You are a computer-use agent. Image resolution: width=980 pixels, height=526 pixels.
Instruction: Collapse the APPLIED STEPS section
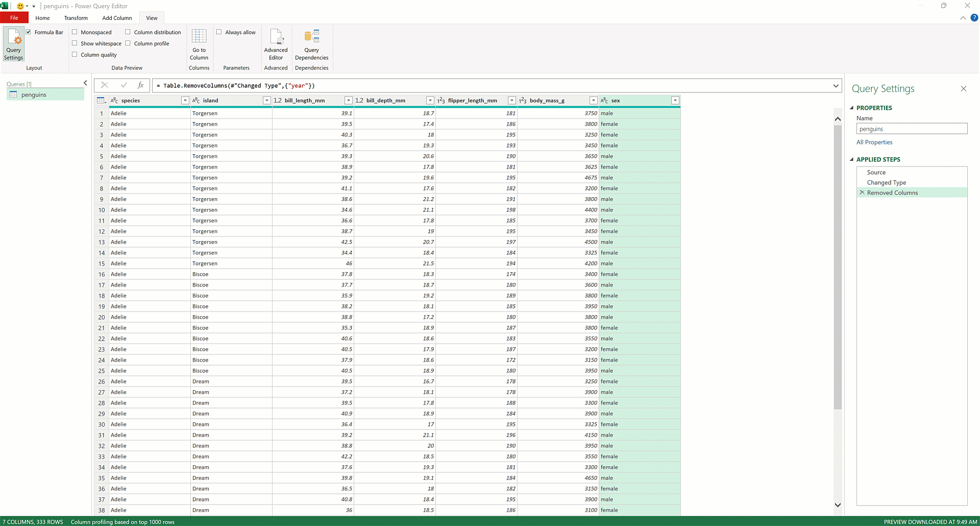pos(851,159)
